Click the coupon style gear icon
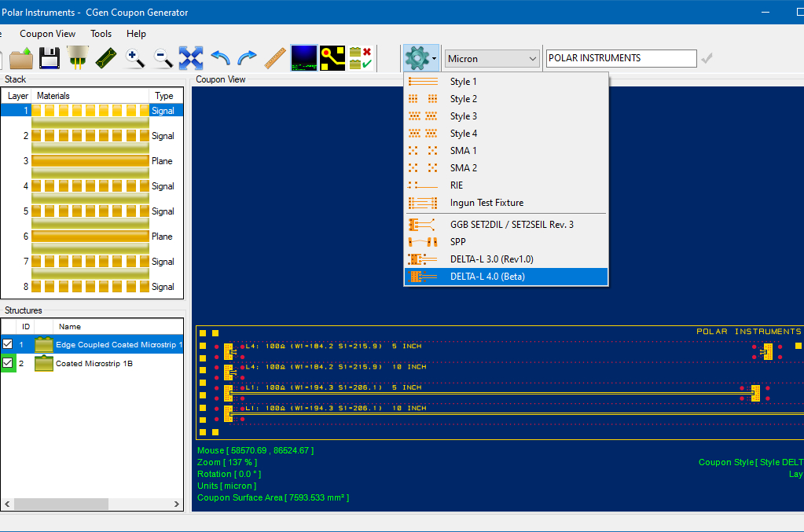The width and height of the screenshot is (804, 532). [417, 58]
